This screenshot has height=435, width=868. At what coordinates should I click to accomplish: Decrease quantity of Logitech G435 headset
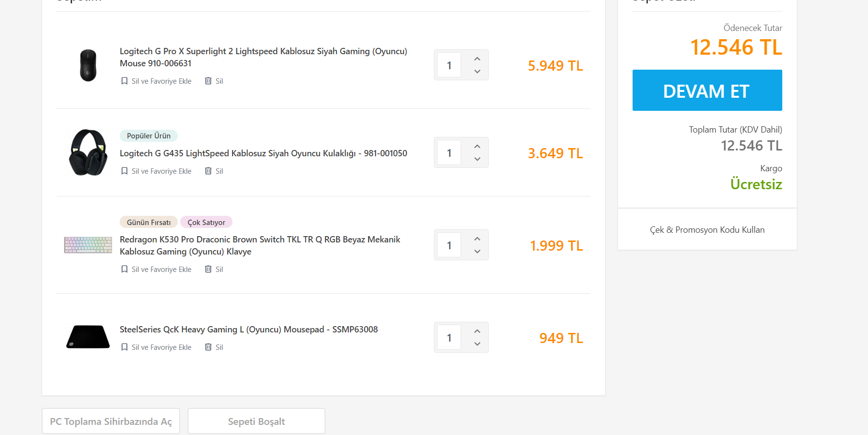point(477,159)
